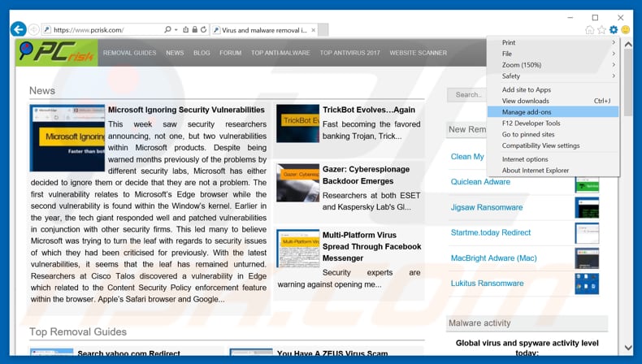Open You Have A ZEUS Virus Scam guide
Screen dimensions: 642x364
pyautogui.click(x=332, y=353)
